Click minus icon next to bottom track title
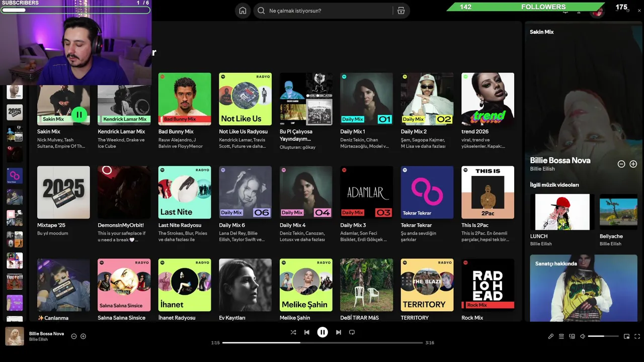 coord(74,336)
